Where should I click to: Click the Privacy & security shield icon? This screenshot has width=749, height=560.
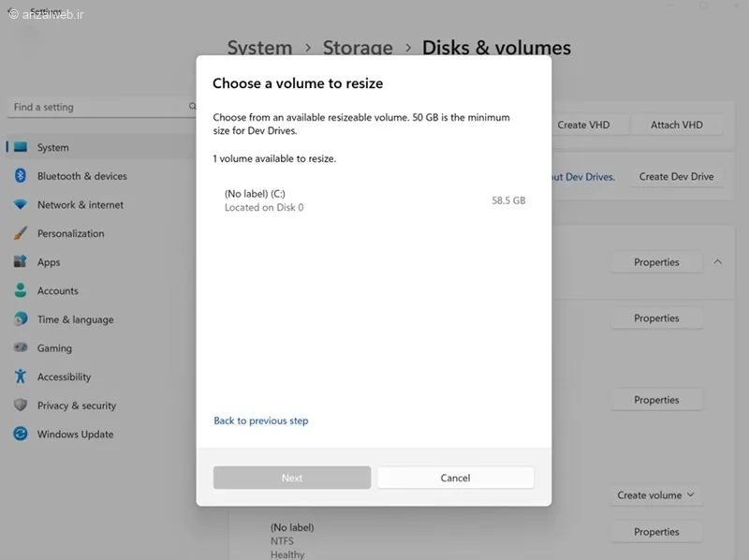[20, 405]
